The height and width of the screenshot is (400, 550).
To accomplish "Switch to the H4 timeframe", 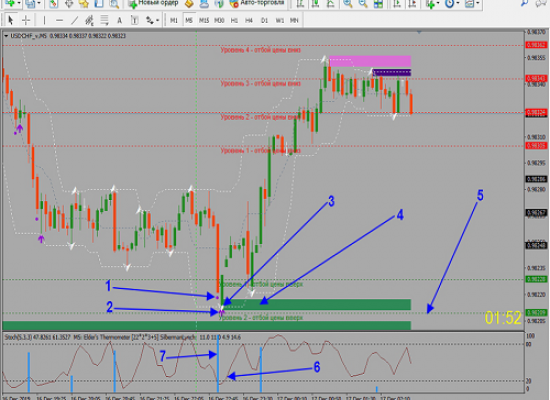I will (249, 20).
